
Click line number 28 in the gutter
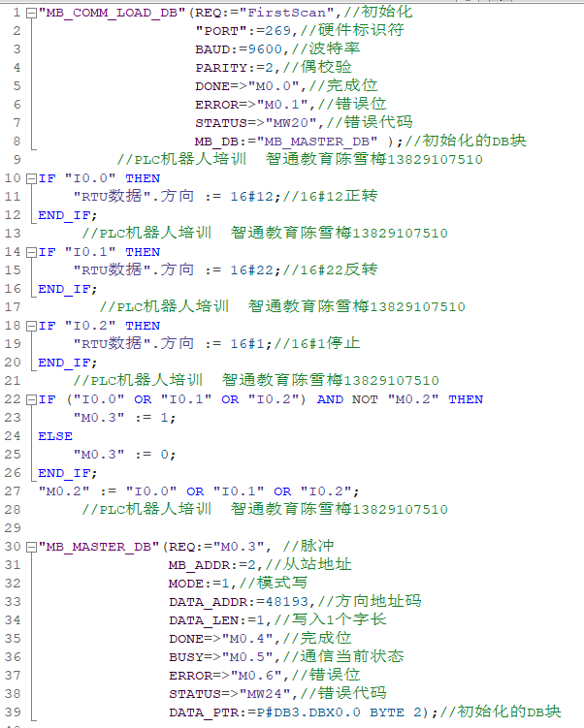click(14, 527)
